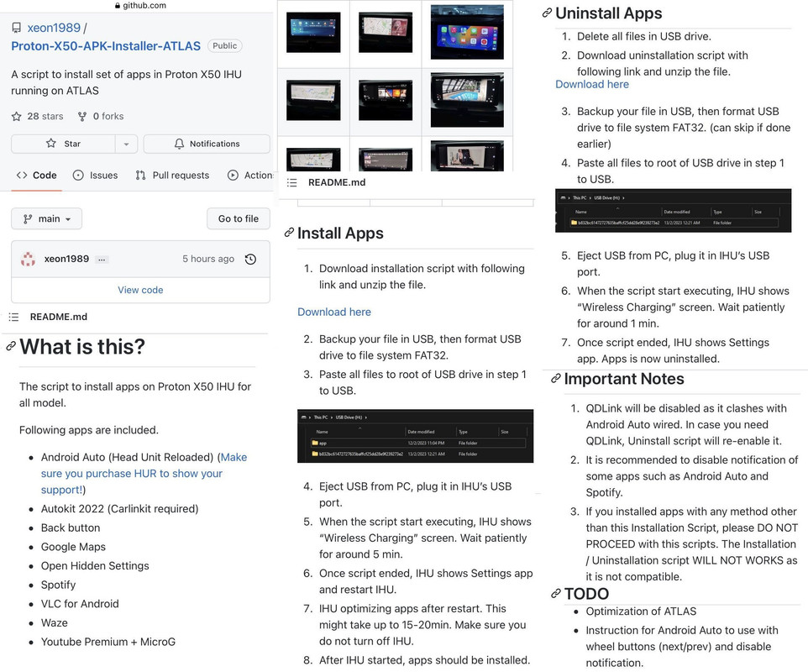
Task: Select the Optimization of ATLAS TODO item
Action: pyautogui.click(x=641, y=612)
